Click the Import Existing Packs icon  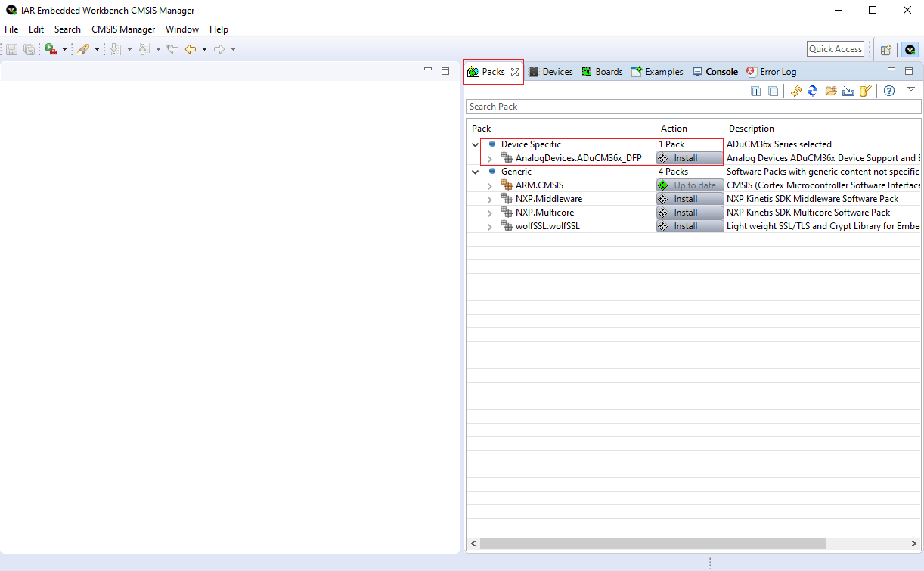tap(848, 91)
